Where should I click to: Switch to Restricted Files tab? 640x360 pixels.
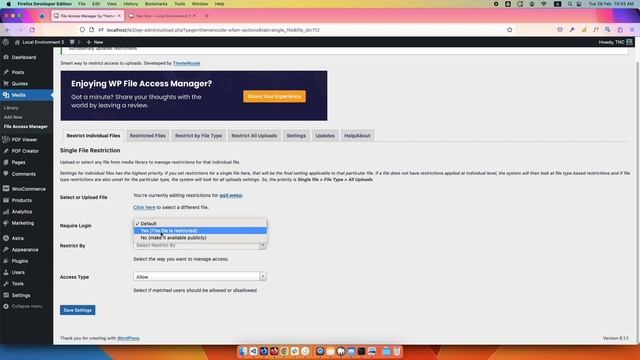click(x=147, y=136)
